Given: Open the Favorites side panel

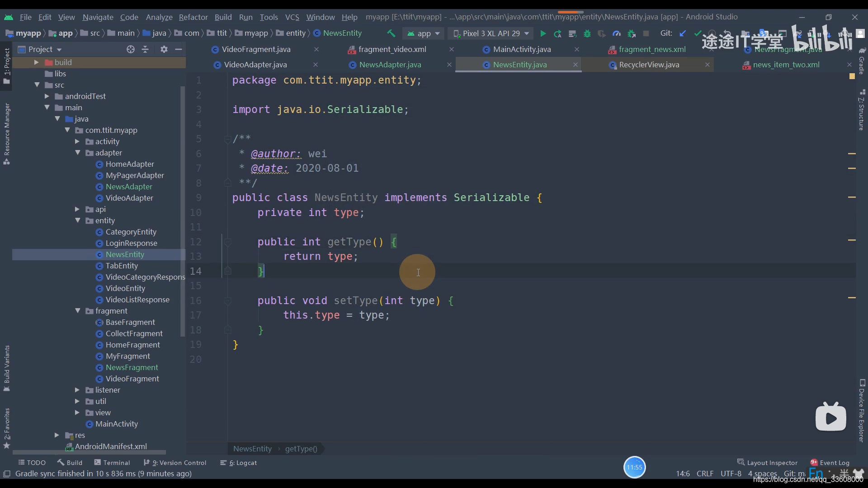Looking at the screenshot, I should (x=6, y=428).
